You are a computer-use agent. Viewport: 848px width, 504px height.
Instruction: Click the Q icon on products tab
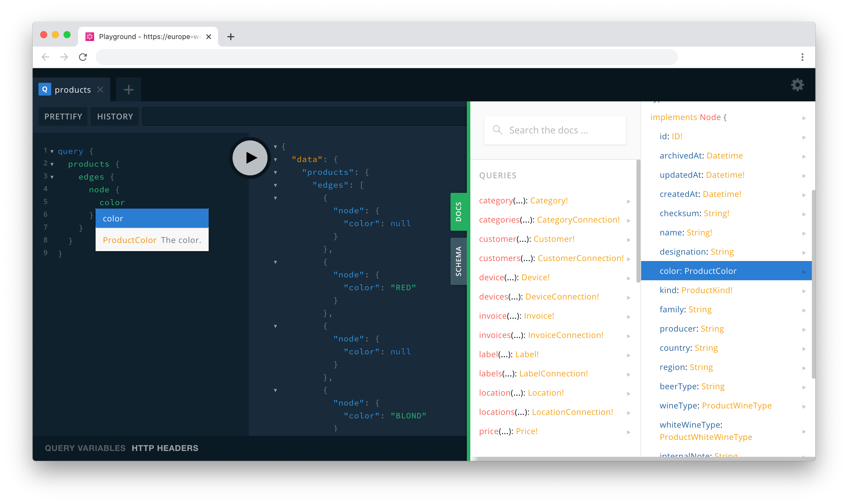[45, 89]
